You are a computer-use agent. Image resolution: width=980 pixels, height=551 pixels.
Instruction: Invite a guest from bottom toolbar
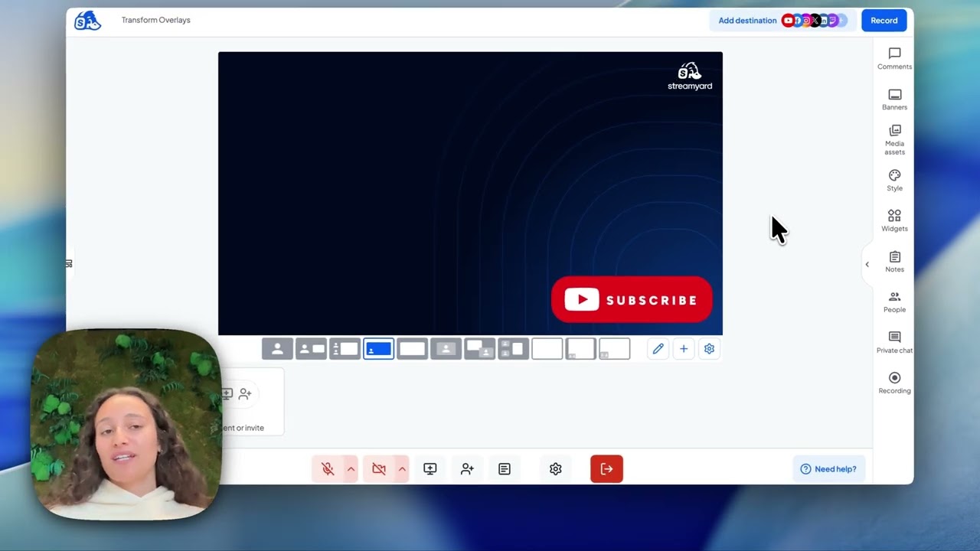click(x=467, y=469)
